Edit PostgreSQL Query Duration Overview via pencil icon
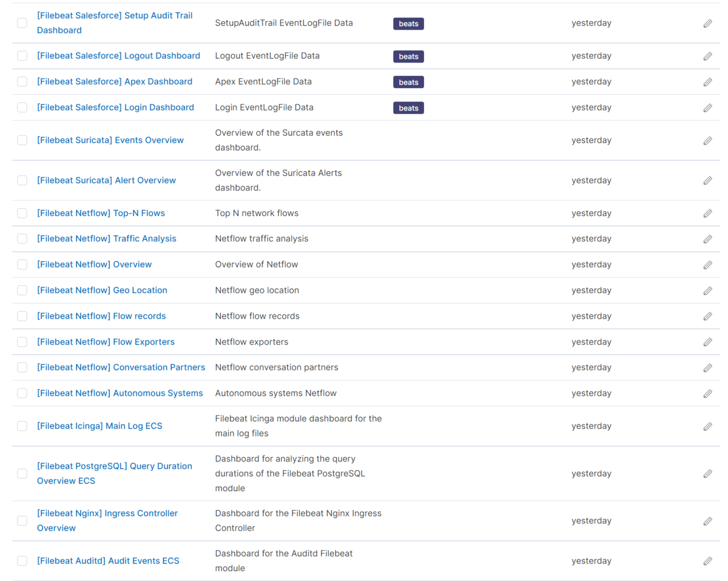The image size is (728, 581). [x=707, y=474]
